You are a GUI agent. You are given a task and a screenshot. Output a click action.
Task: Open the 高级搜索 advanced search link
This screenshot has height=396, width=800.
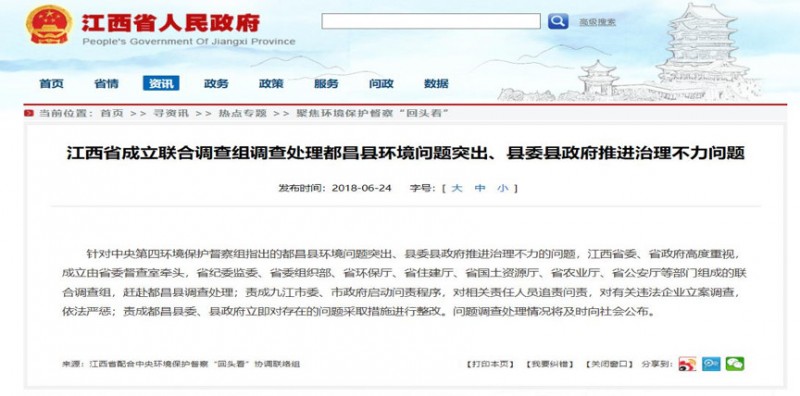597,22
